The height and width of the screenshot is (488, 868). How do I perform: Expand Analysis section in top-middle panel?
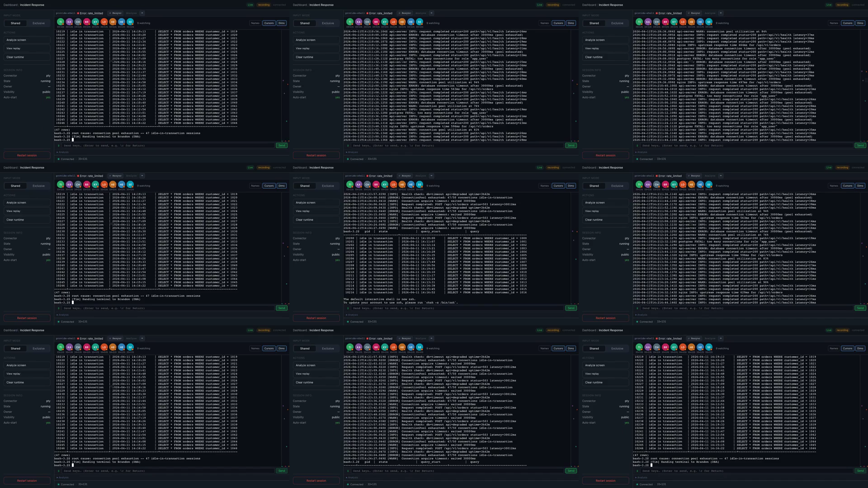click(x=352, y=152)
